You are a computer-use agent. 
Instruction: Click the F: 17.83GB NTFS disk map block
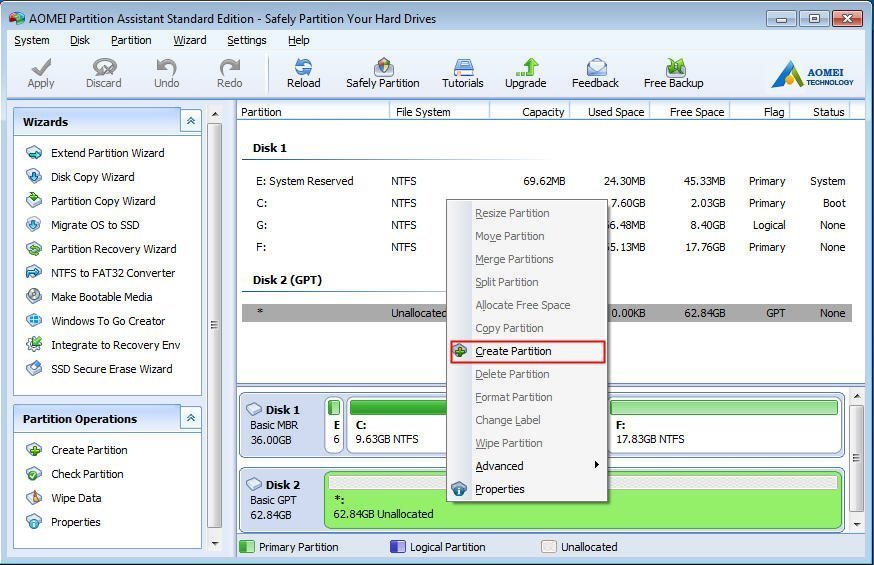point(725,425)
